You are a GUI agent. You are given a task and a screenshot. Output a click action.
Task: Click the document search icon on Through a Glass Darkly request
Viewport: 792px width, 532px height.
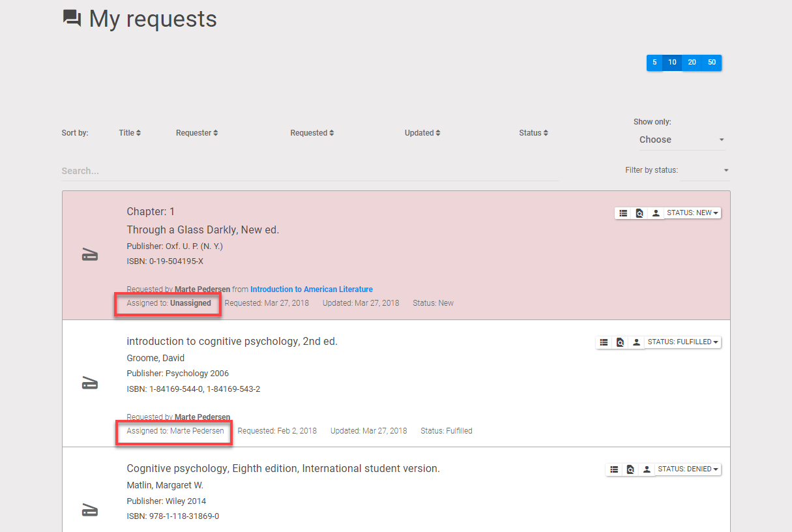(x=639, y=213)
